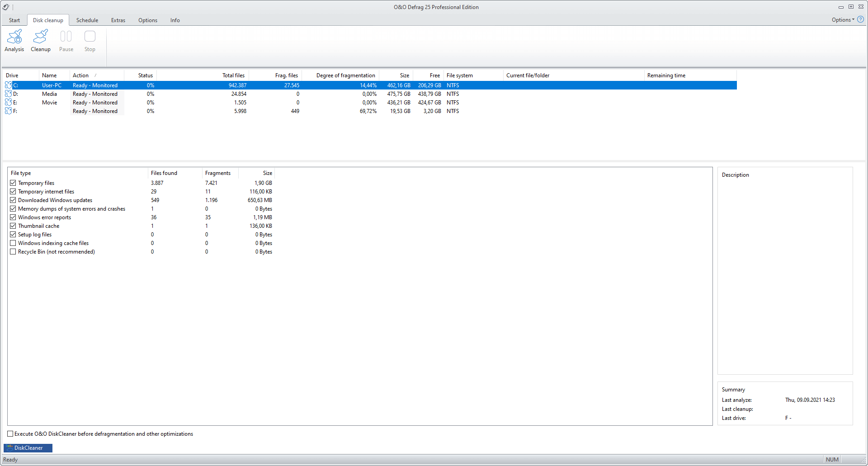
Task: Select the Disk cleanup tab
Action: (x=48, y=20)
